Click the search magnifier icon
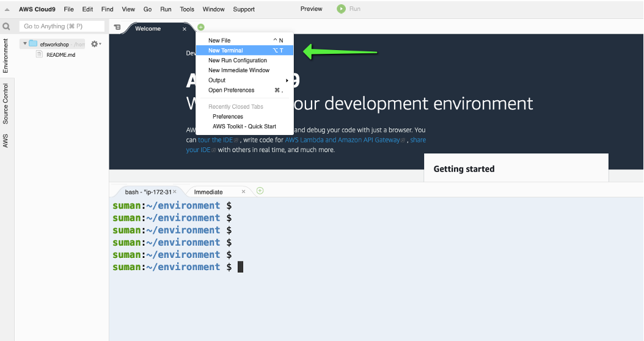Viewport: 644px width, 341px height. [x=6, y=27]
